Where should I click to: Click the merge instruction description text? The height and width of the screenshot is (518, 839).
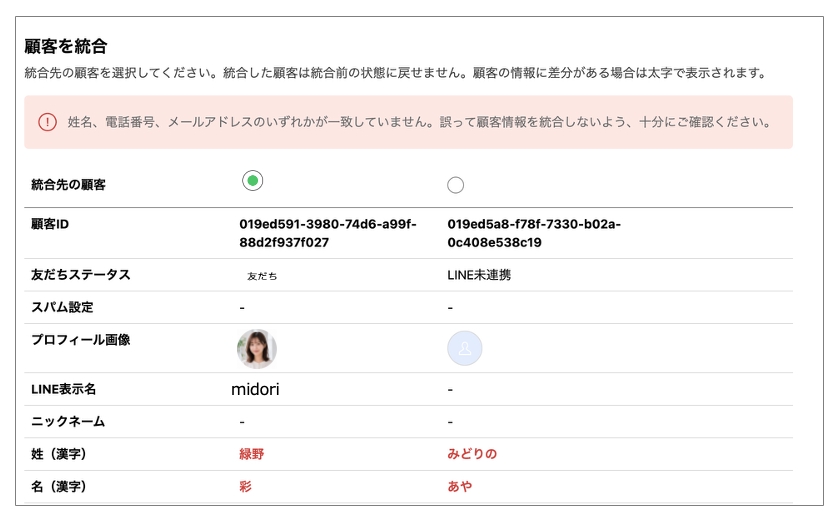[x=396, y=73]
